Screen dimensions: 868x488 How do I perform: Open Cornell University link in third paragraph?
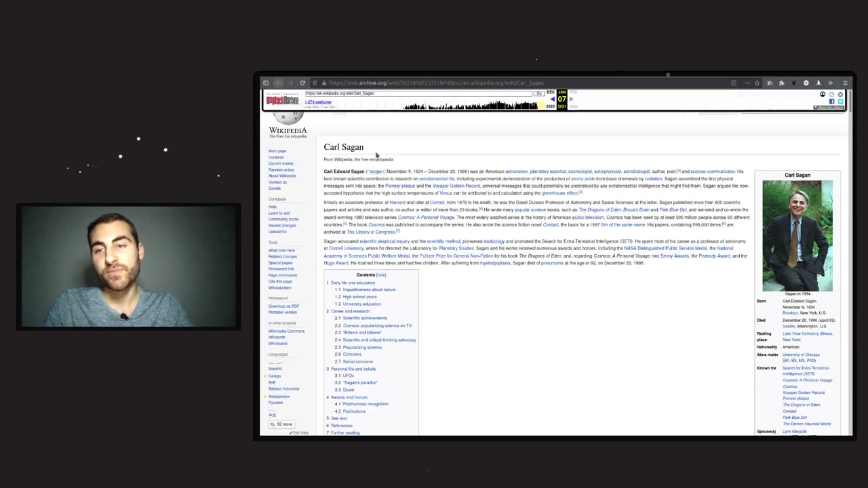coord(346,249)
